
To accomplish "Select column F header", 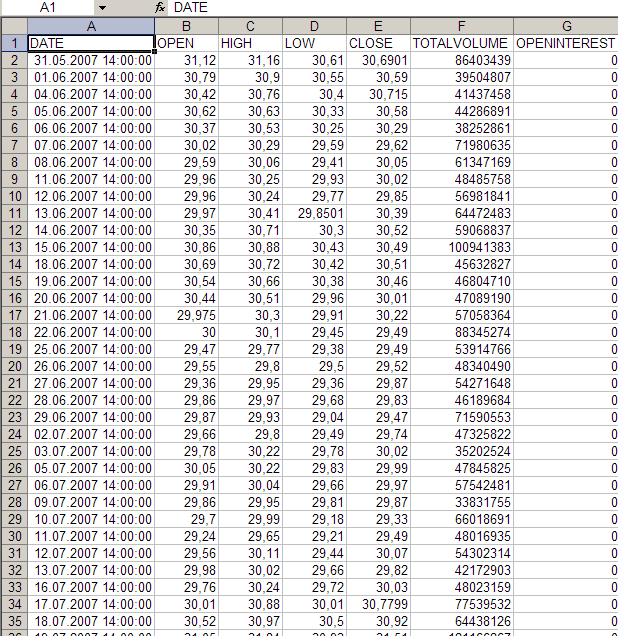I will pyautogui.click(x=461, y=25).
